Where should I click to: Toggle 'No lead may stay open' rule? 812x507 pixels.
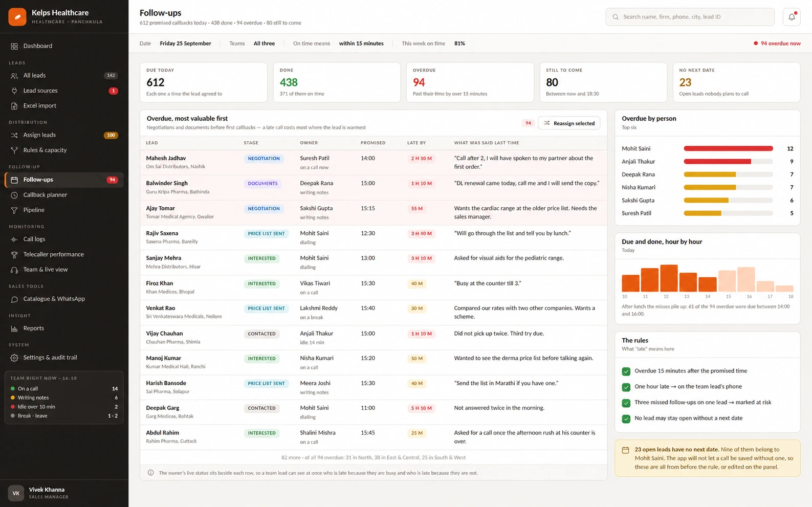tap(626, 418)
